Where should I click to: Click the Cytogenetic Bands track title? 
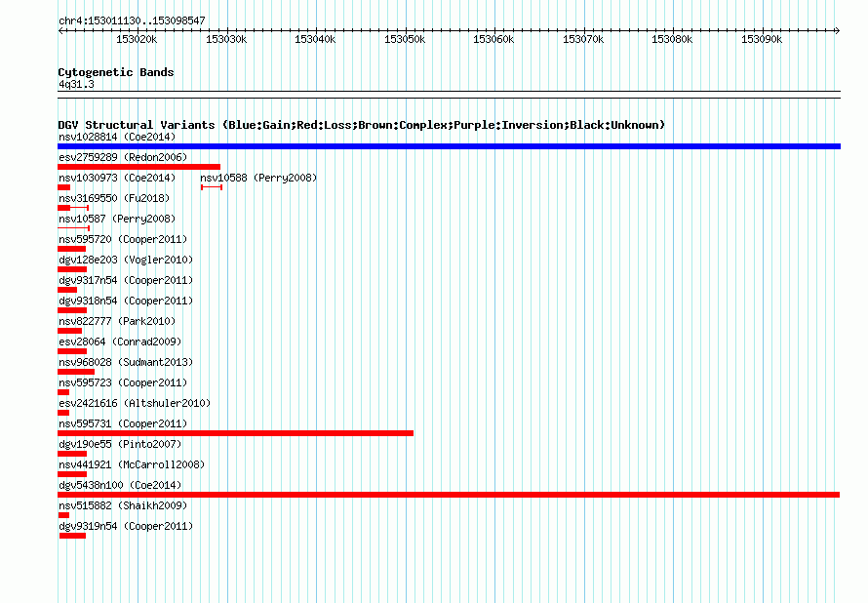(116, 72)
